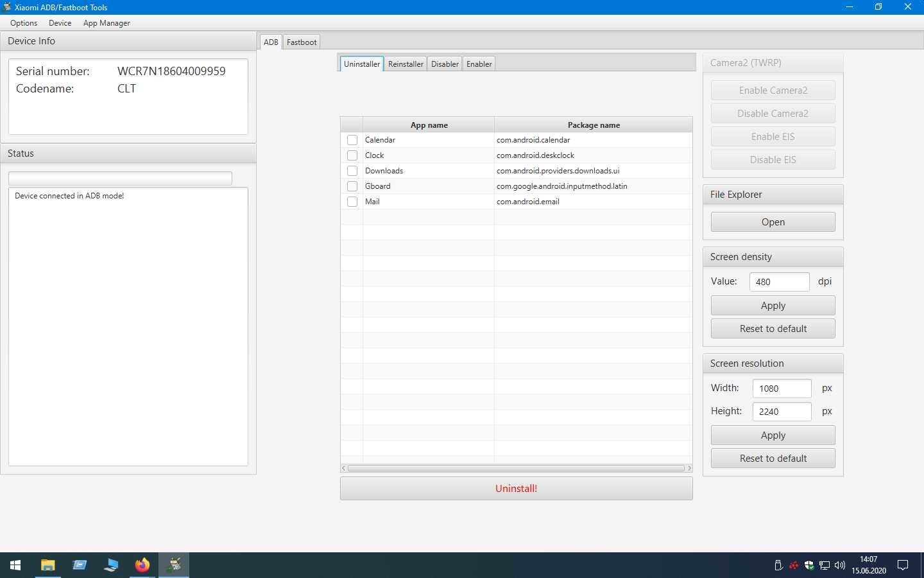Sort by the Package name column header
Viewport: 924px width, 578px height.
click(594, 125)
